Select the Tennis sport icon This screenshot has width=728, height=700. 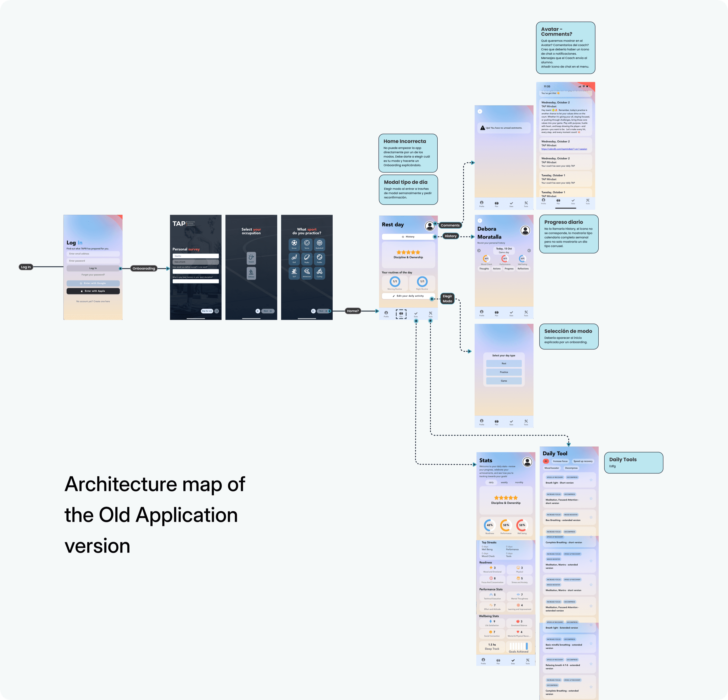pyautogui.click(x=307, y=244)
